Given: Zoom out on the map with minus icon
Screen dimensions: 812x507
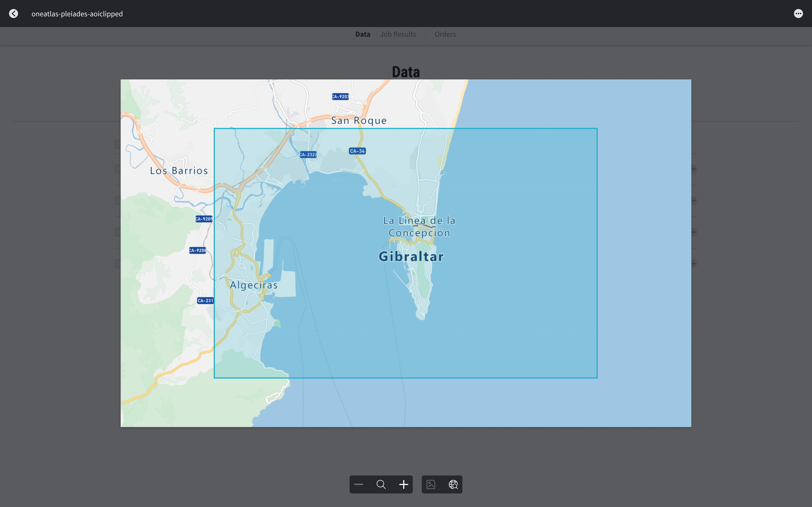Looking at the screenshot, I should coord(358,484).
